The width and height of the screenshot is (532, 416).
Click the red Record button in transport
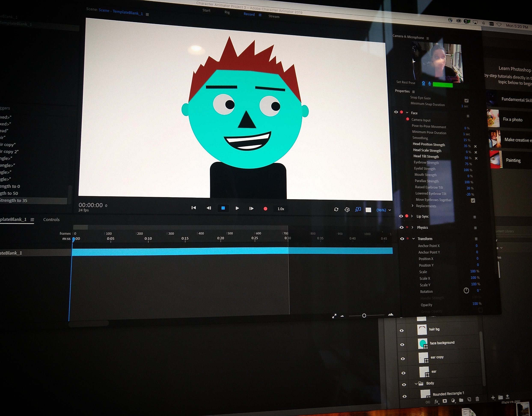[x=266, y=209]
